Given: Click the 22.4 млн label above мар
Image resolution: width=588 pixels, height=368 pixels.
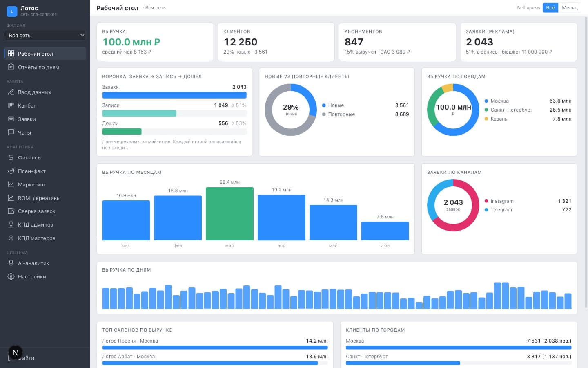Looking at the screenshot, I should pos(229,182).
